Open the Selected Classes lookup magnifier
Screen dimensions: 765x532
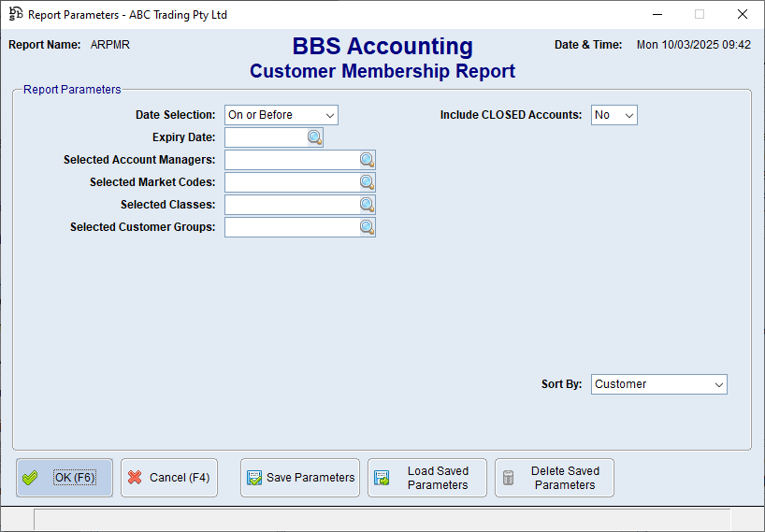[x=367, y=205]
